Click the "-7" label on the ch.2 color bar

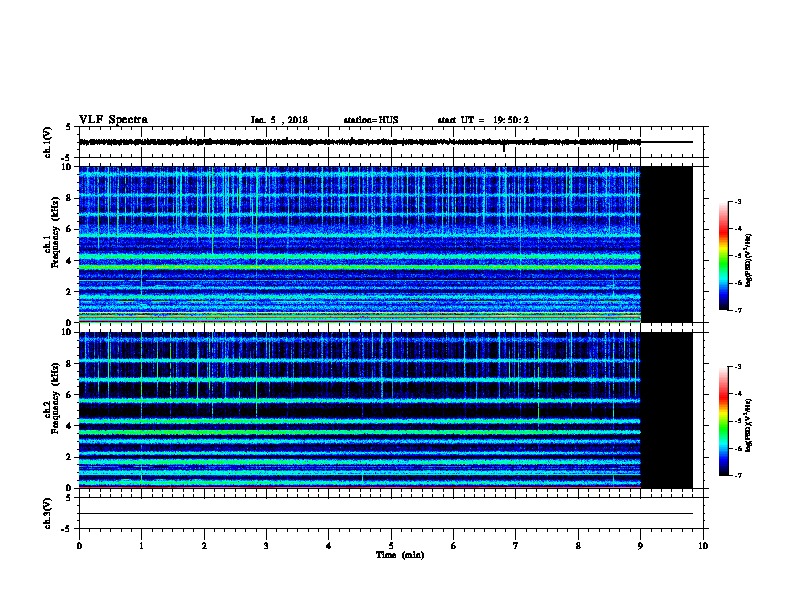[737, 475]
